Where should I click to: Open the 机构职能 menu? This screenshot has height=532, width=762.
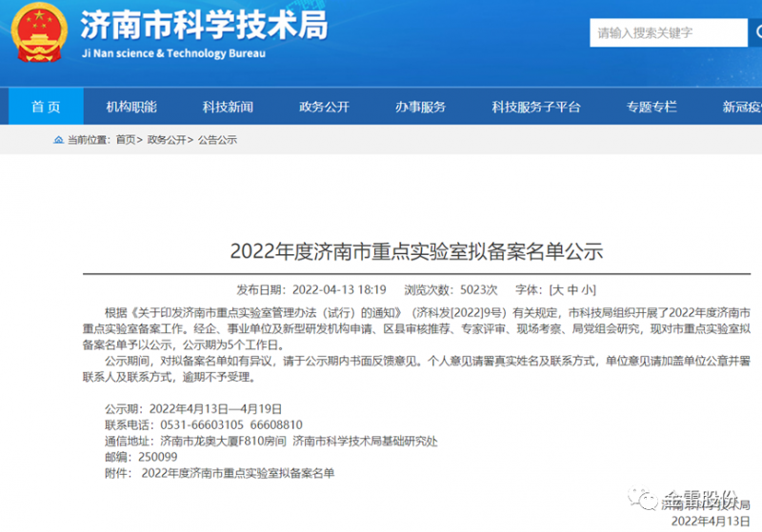click(131, 107)
